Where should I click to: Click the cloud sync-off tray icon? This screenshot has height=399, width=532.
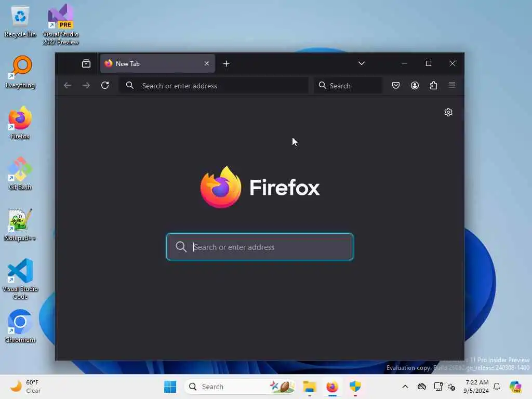point(422,387)
